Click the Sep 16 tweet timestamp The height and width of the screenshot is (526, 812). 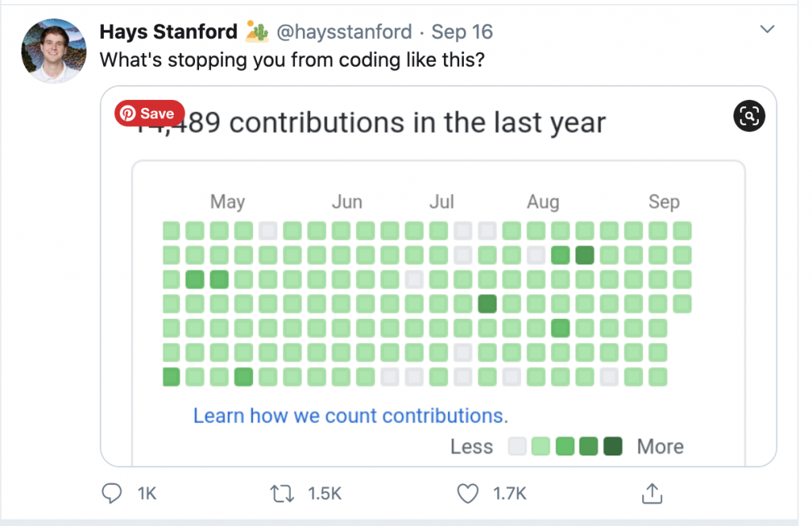pos(462,32)
